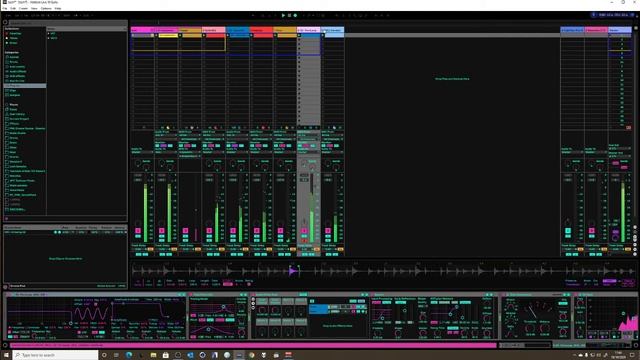Screen dimensions: 640x360
Task: Toggle third track's pink activator button
Action: [185, 231]
